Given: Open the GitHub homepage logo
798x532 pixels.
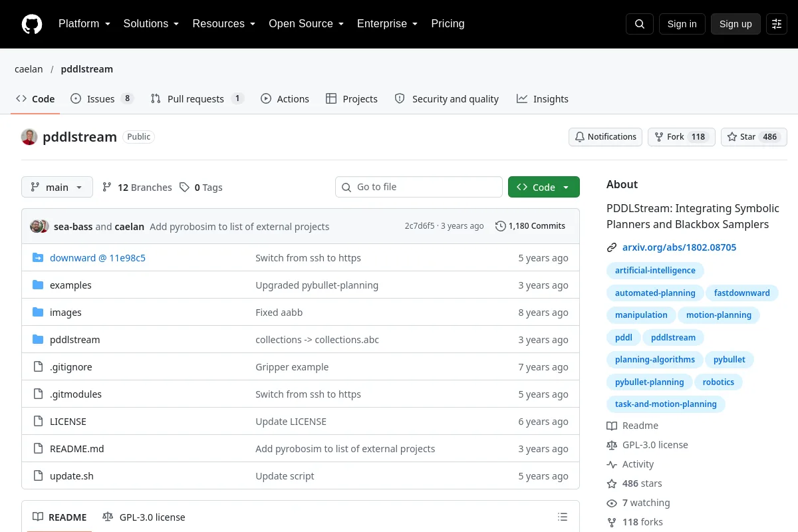Looking at the screenshot, I should tap(32, 24).
